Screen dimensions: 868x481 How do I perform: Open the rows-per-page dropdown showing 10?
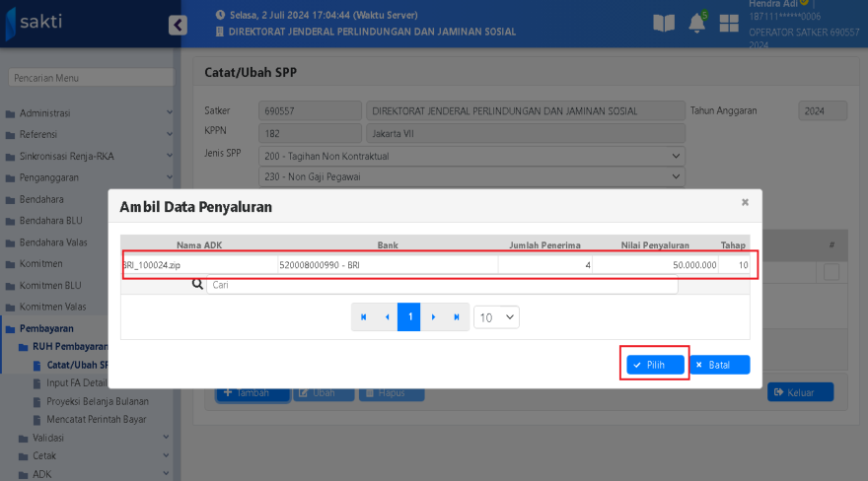(x=496, y=317)
